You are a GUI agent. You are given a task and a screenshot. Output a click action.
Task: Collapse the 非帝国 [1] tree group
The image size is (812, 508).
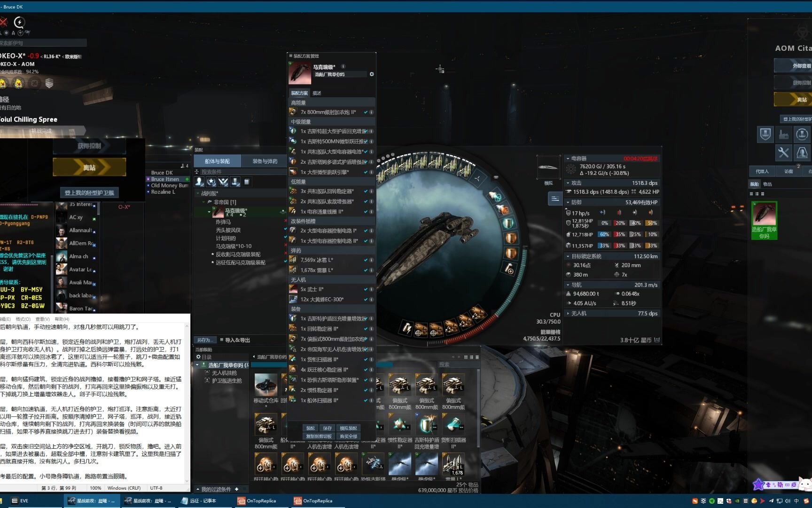[x=203, y=202]
